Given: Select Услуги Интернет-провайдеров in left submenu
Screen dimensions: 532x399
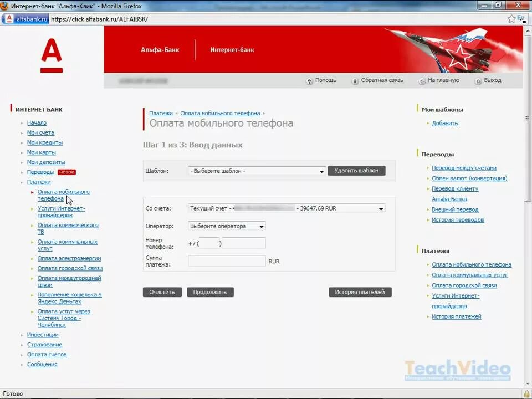Looking at the screenshot, I should coord(61,212).
